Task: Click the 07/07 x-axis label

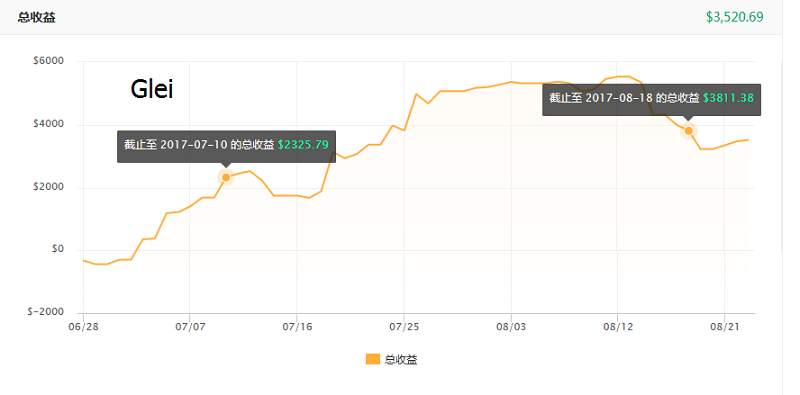Action: tap(190, 326)
